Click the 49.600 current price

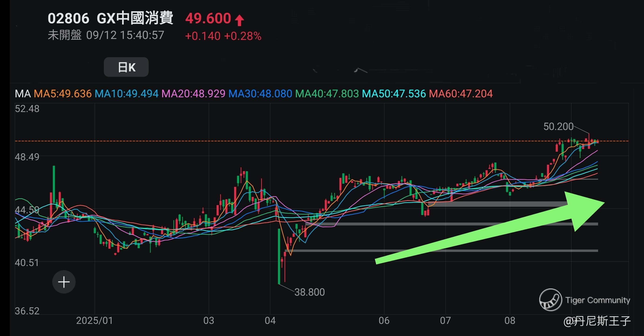(x=208, y=18)
